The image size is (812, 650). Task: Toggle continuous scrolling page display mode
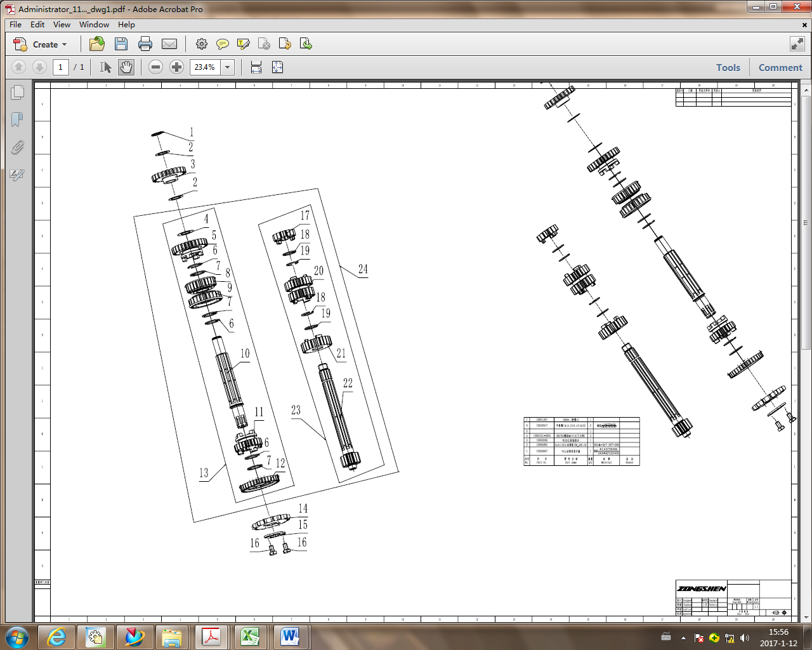click(x=256, y=67)
